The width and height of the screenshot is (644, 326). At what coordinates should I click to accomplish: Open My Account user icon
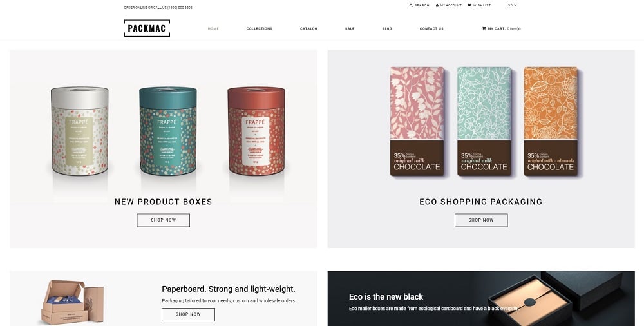(x=437, y=5)
